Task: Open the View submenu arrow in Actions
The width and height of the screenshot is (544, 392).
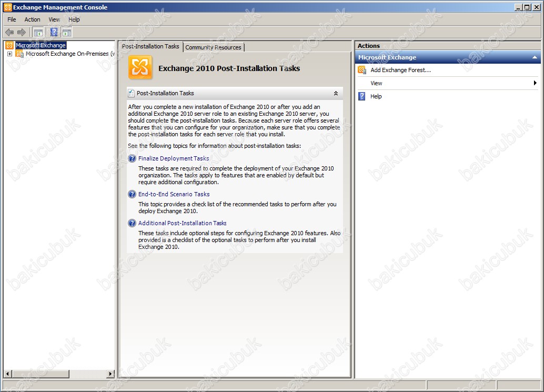Action: [x=536, y=83]
